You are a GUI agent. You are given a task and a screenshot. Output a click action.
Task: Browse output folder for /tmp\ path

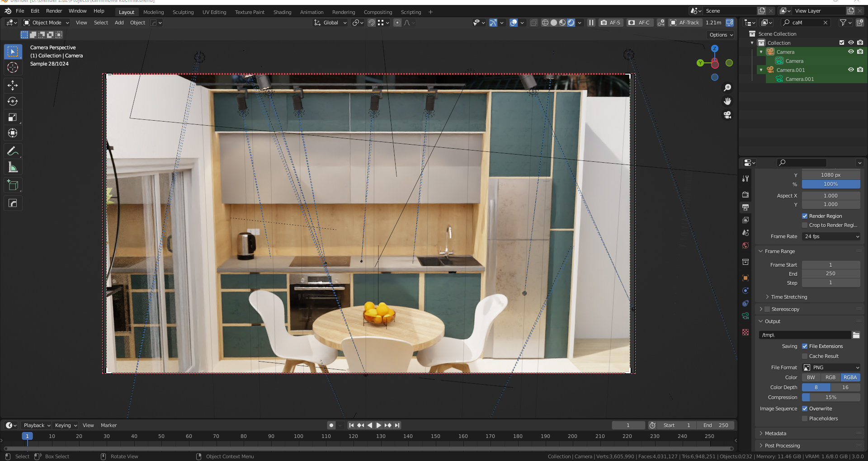(856, 335)
